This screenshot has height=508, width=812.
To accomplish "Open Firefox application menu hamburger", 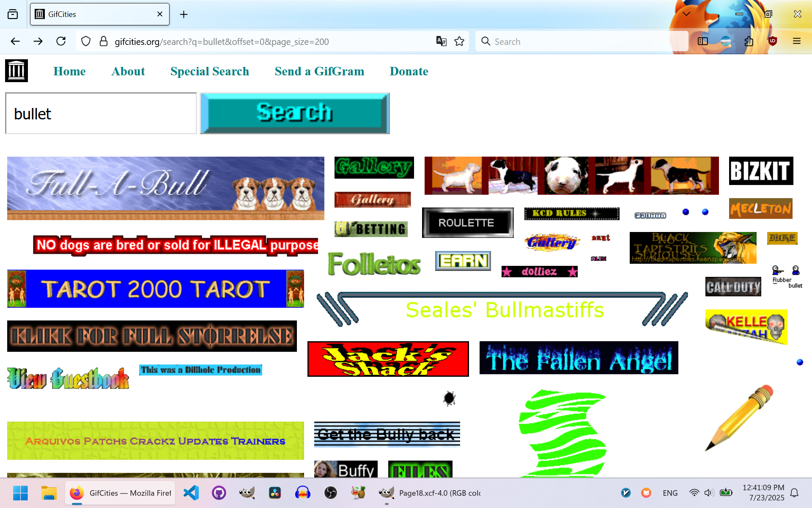I will [x=796, y=41].
